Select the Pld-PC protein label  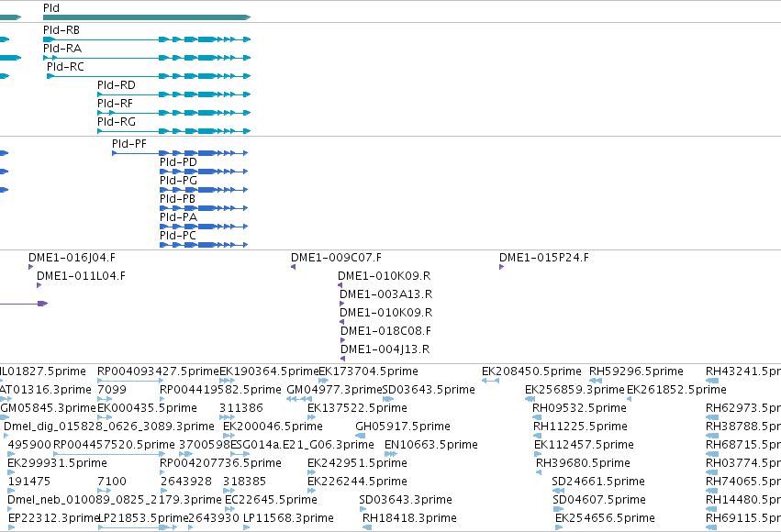[x=178, y=236]
